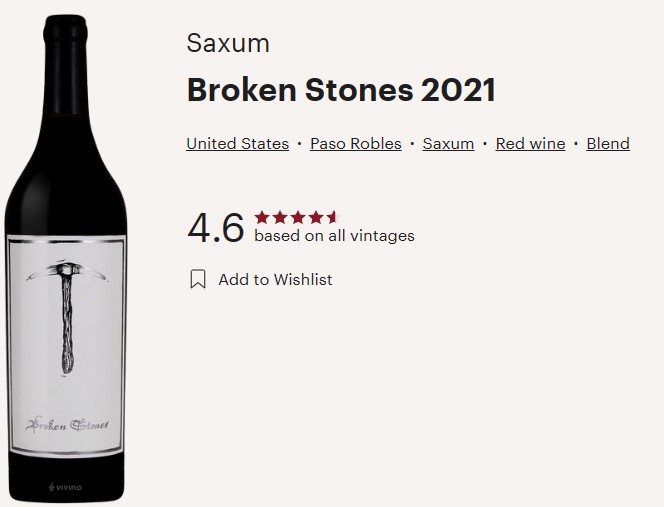This screenshot has height=507, width=664.
Task: Select the Blend grape link
Action: [x=608, y=144]
